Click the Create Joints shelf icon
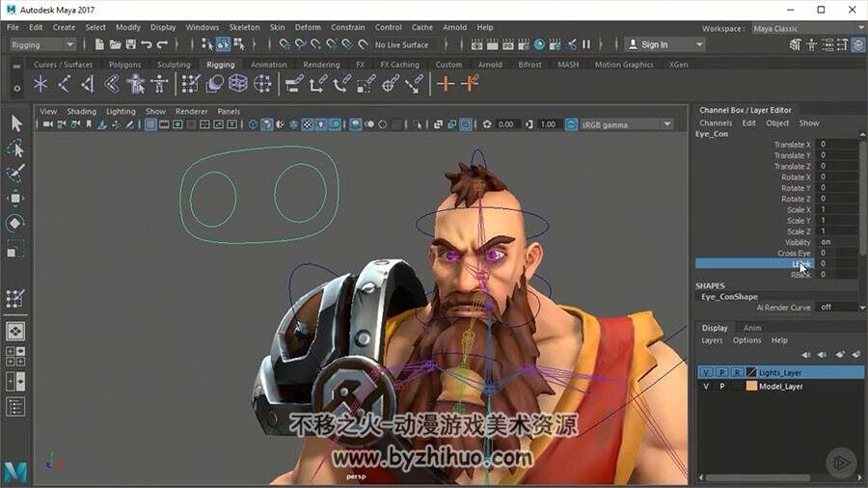The height and width of the screenshot is (488, 868). 64,84
